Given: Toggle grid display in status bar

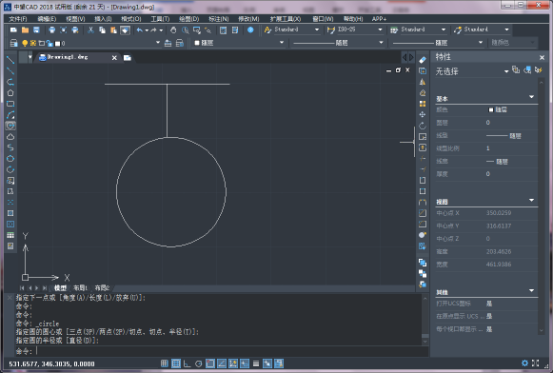Looking at the screenshot, I should (x=176, y=363).
